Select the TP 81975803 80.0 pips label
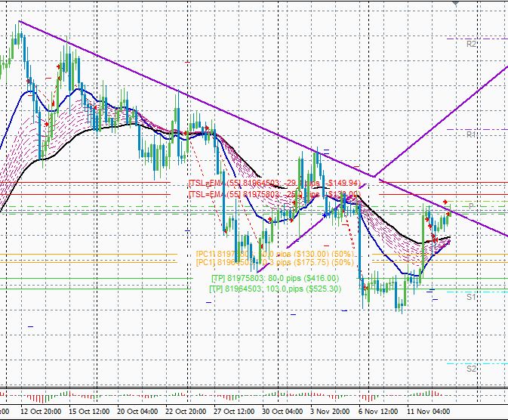The width and height of the screenshot is (508, 420). (x=275, y=278)
